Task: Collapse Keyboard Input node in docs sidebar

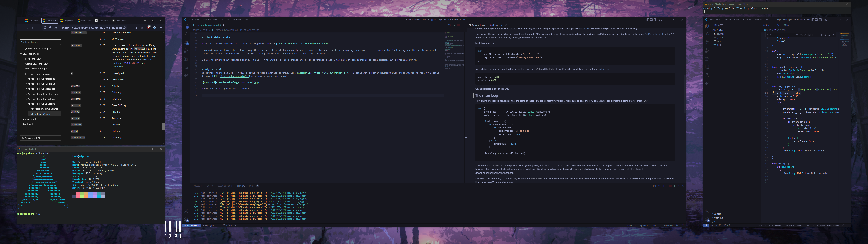Action: [x=21, y=54]
